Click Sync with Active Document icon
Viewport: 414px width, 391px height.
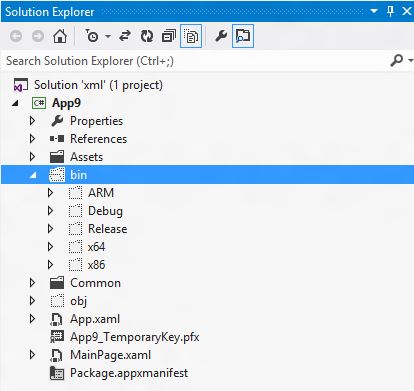coord(125,36)
